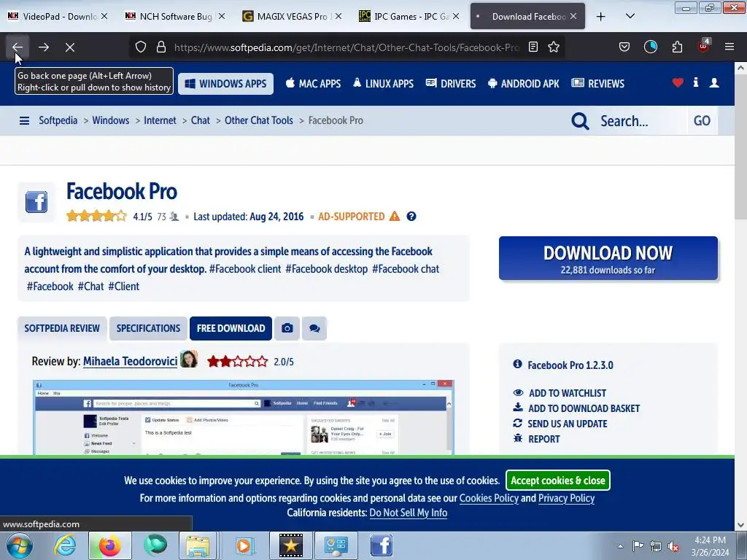Follow the Softpedia breadcrumb link
The height and width of the screenshot is (560, 747).
58,120
